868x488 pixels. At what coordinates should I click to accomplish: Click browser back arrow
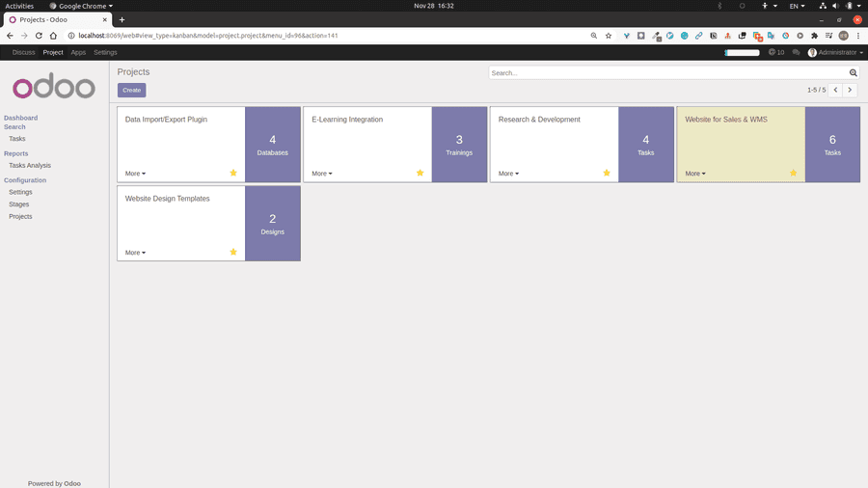pos(10,36)
